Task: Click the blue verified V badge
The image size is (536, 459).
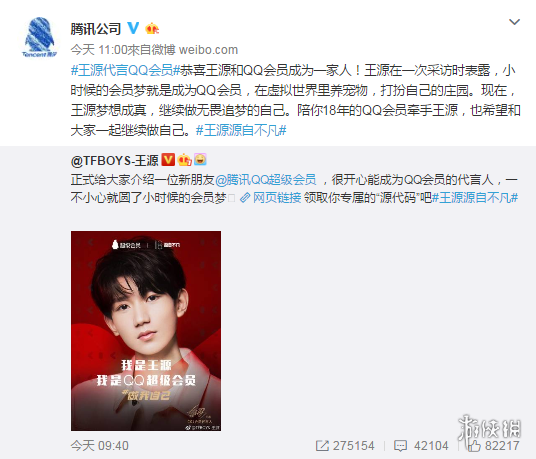Action: (133, 28)
